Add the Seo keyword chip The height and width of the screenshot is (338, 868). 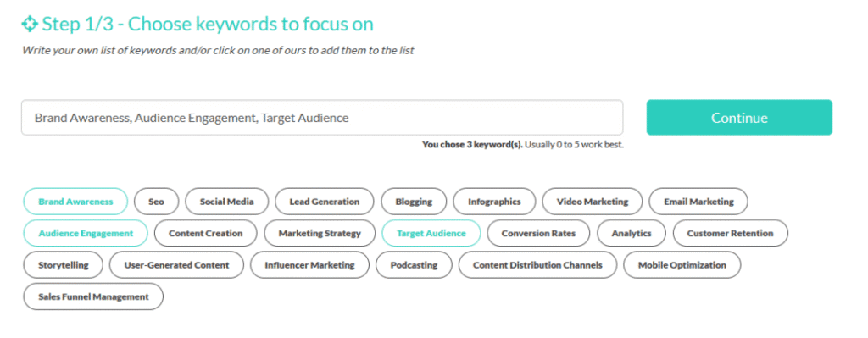[x=156, y=202]
